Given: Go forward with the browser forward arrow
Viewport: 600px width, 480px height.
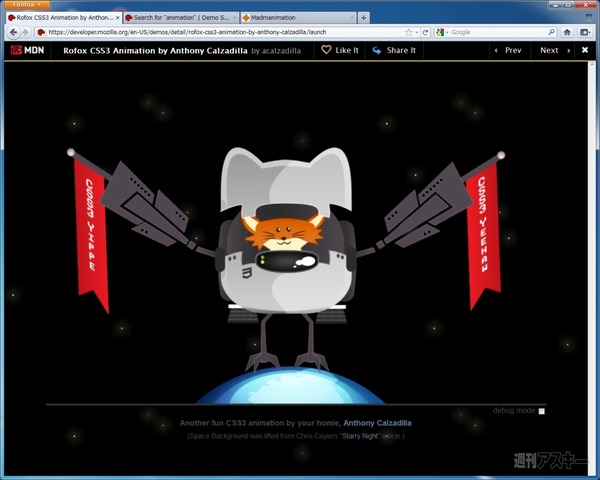Looking at the screenshot, I should click(x=25, y=32).
